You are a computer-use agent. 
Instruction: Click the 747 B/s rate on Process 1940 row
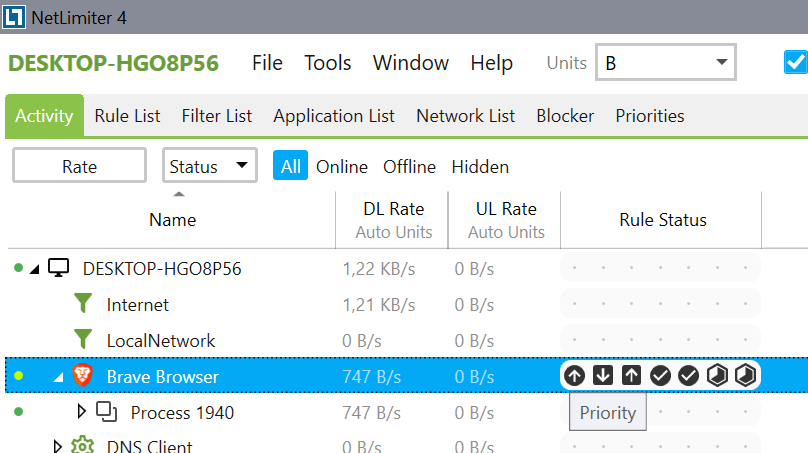pyautogui.click(x=372, y=413)
